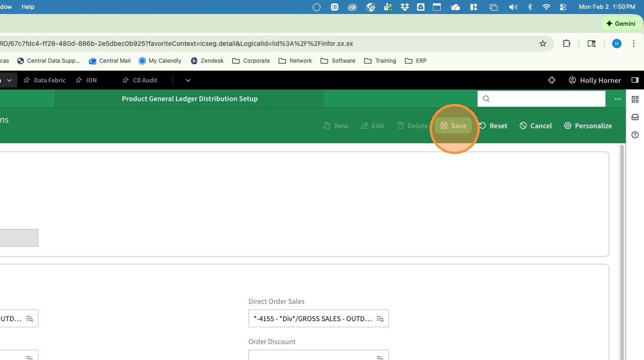Click the Gemini button
The image size is (644, 360).
tap(621, 23)
